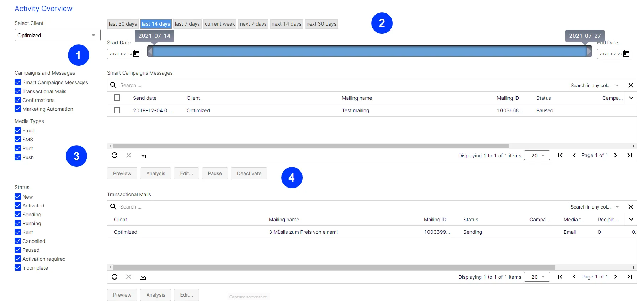Click right handle of date range slider
The width and height of the screenshot is (644, 303).
point(589,52)
